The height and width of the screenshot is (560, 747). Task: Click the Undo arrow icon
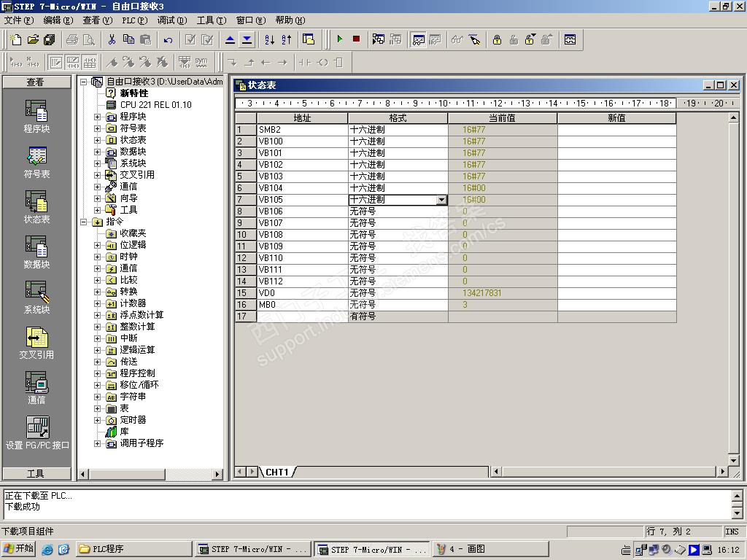coord(168,40)
